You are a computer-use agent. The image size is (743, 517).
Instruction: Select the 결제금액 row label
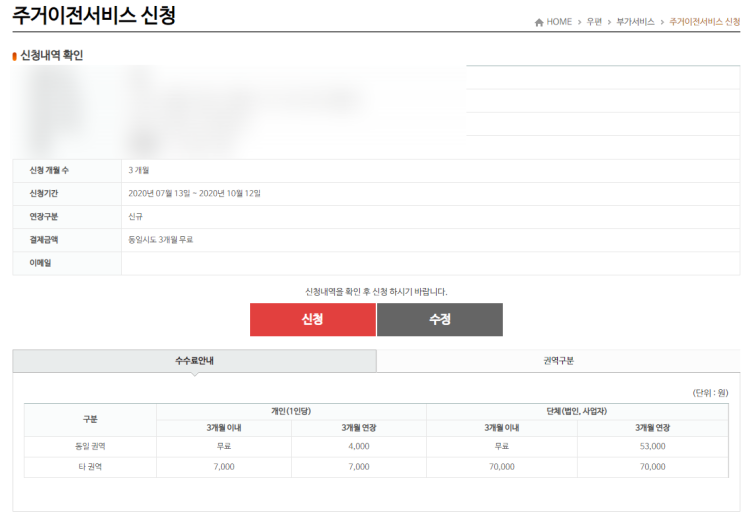pos(44,240)
